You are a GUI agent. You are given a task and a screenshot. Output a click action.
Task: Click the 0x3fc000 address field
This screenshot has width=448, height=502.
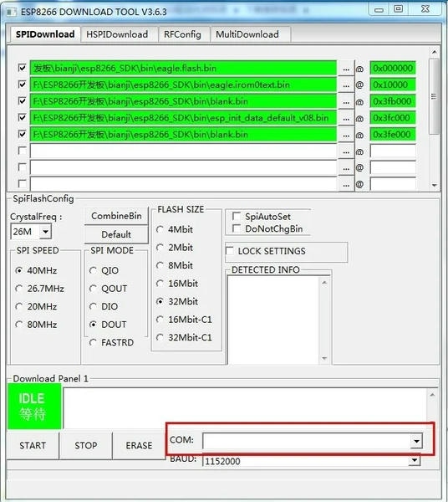click(x=393, y=118)
